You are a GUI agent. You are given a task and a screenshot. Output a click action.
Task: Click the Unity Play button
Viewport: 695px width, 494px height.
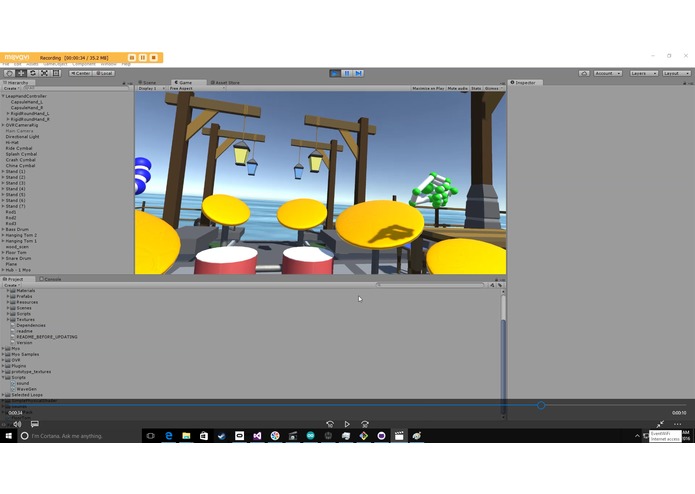pyautogui.click(x=335, y=73)
